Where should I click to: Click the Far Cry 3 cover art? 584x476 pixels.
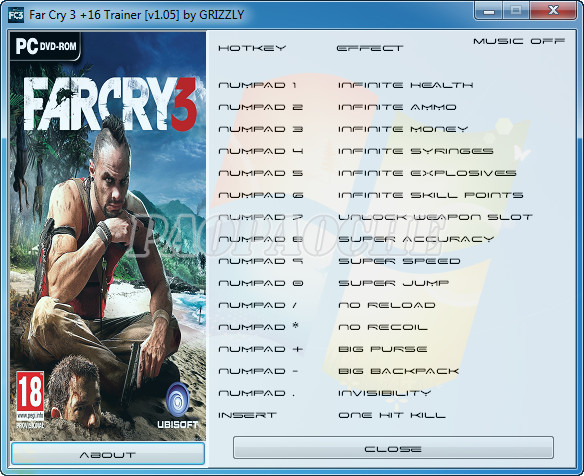point(108,236)
